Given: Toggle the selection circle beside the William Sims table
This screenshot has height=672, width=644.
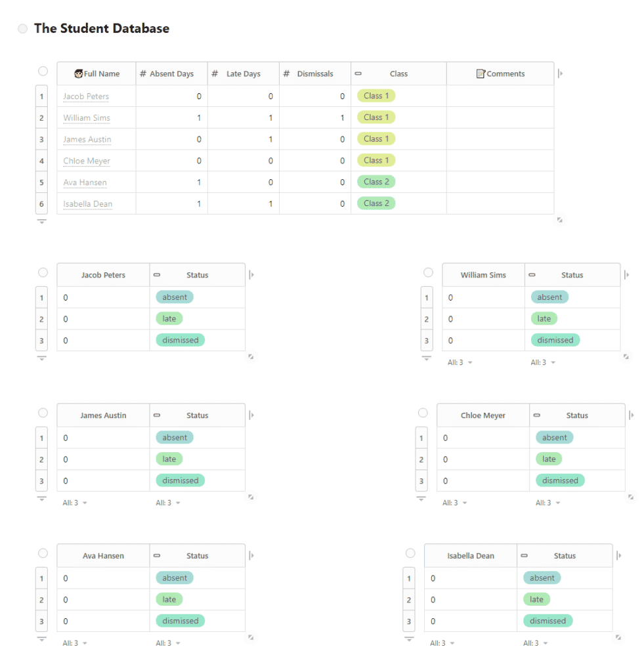Looking at the screenshot, I should (x=428, y=272).
